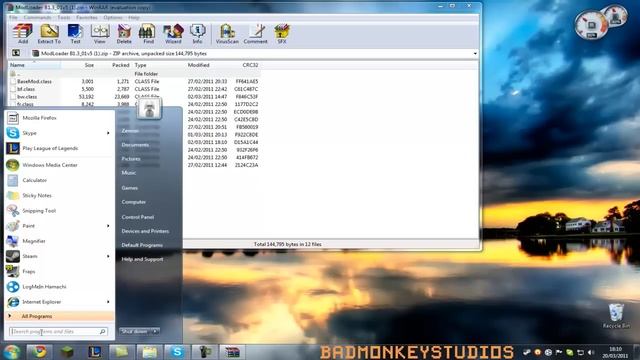Launch Fraps from the Start menu
The width and height of the screenshot is (640, 360).
point(59,271)
